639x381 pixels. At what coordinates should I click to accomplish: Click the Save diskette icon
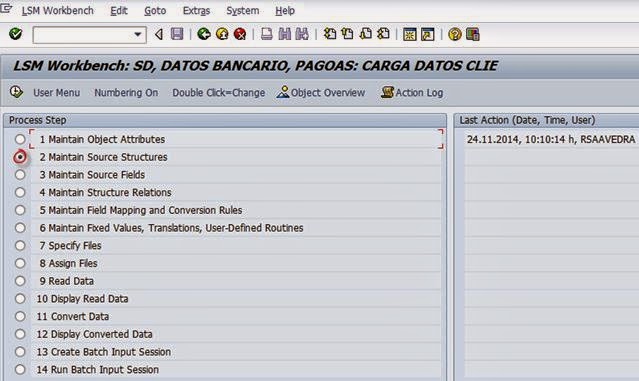click(x=177, y=34)
